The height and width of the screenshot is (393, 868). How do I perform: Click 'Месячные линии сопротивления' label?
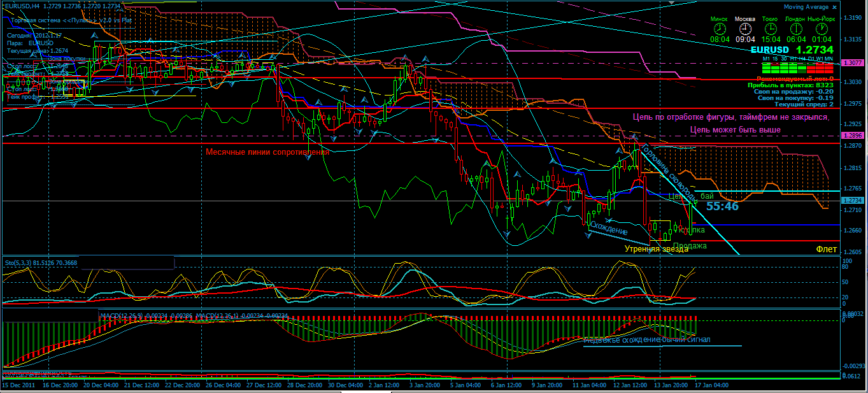[x=267, y=152]
